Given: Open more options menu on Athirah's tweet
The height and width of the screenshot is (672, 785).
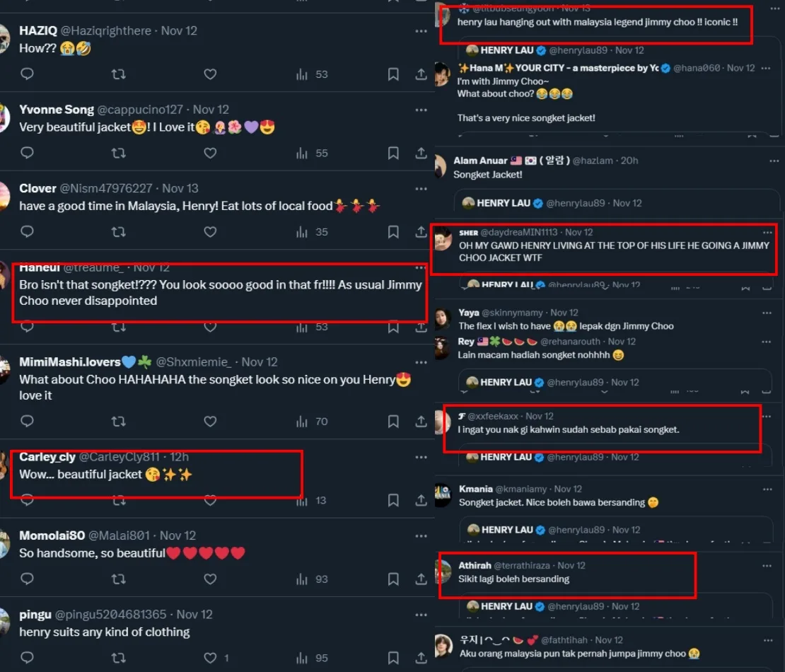Looking at the screenshot, I should click(767, 565).
